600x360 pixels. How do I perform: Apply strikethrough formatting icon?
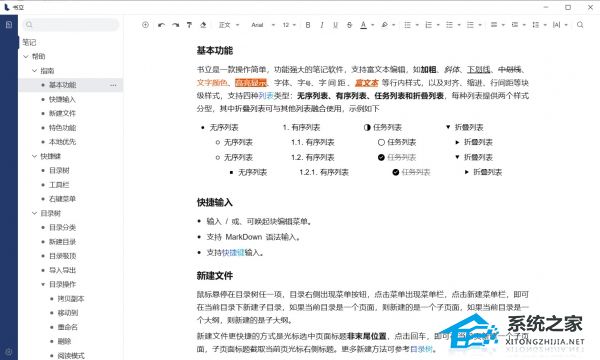click(349, 25)
